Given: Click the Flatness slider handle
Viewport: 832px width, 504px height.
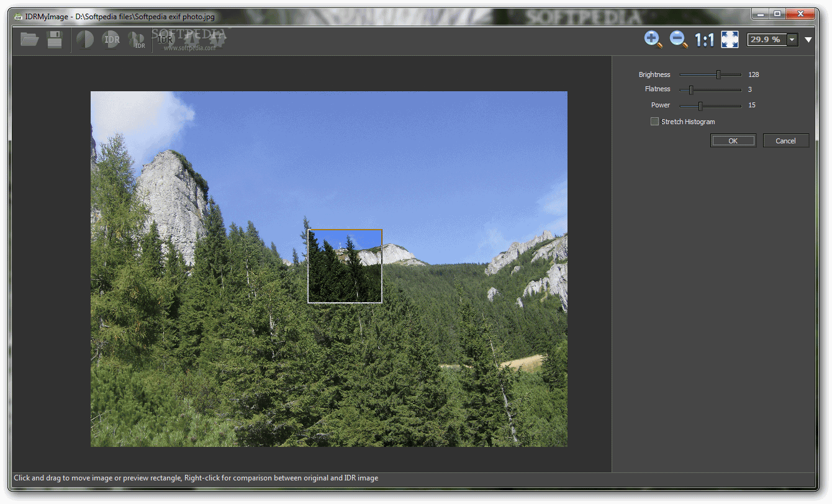Looking at the screenshot, I should click(x=691, y=90).
